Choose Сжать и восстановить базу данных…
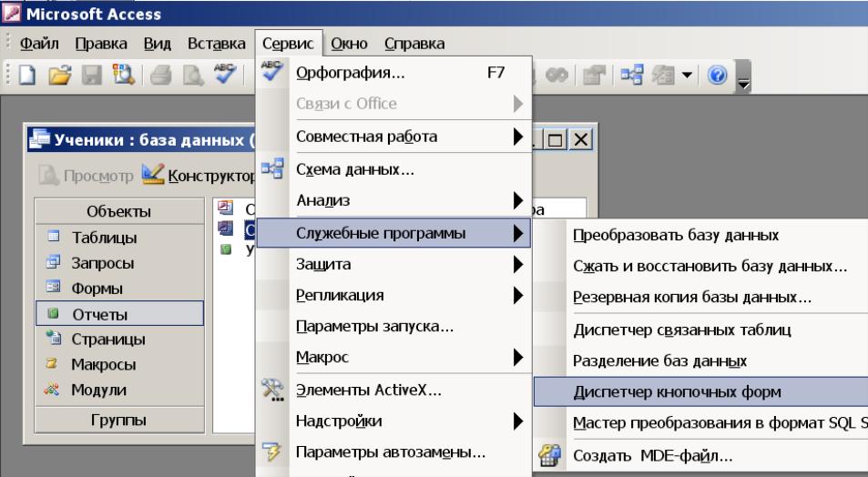Screen dimensions: 868x477 [700, 266]
